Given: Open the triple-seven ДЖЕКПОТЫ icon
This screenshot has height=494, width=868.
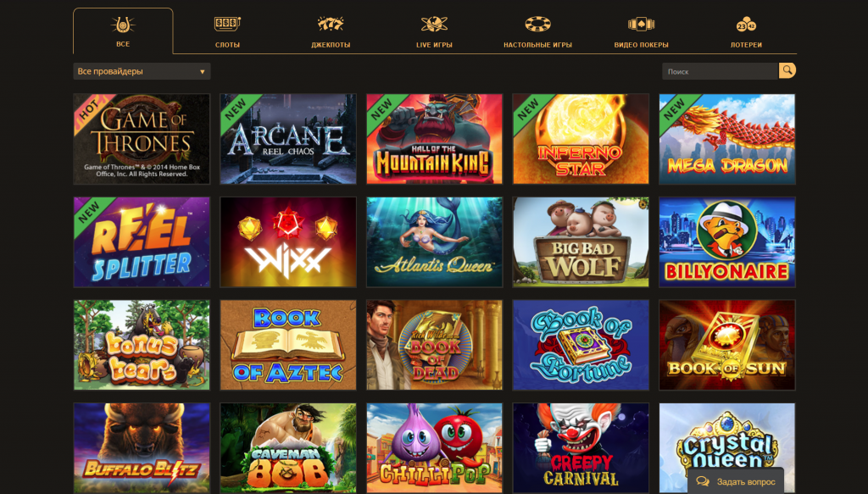Looking at the screenshot, I should click(331, 24).
